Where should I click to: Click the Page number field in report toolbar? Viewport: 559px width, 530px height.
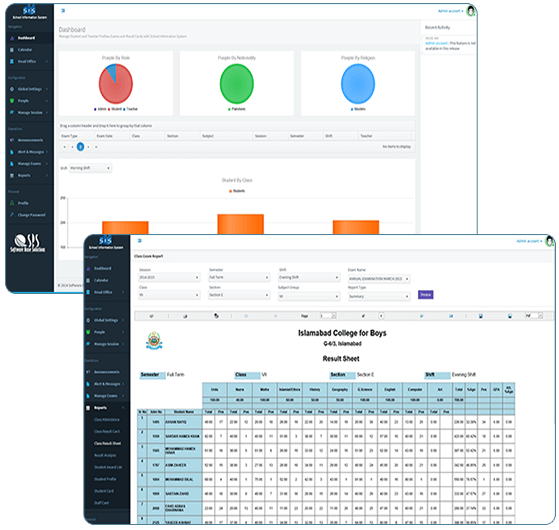(x=327, y=316)
